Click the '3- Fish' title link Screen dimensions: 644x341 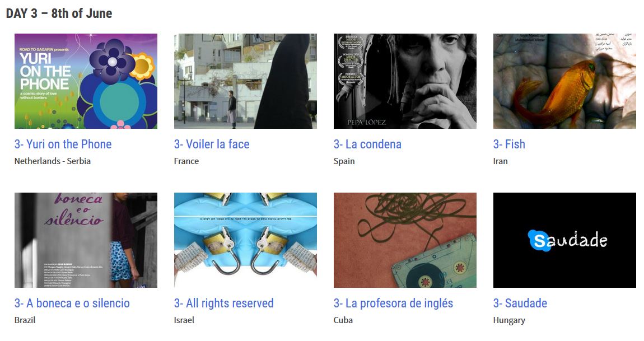(x=509, y=144)
